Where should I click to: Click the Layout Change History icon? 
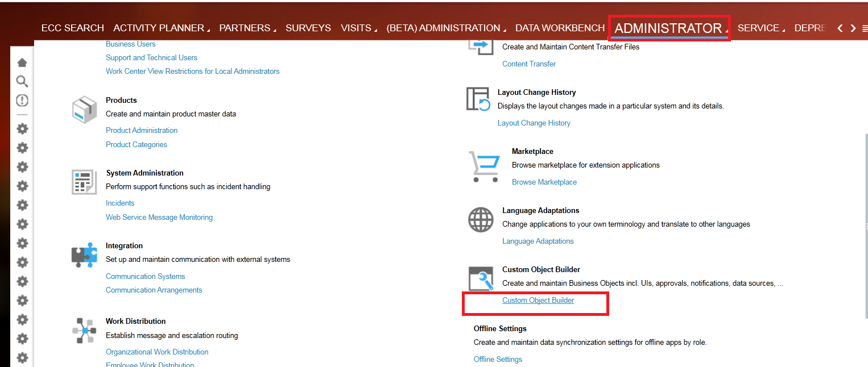pos(478,99)
